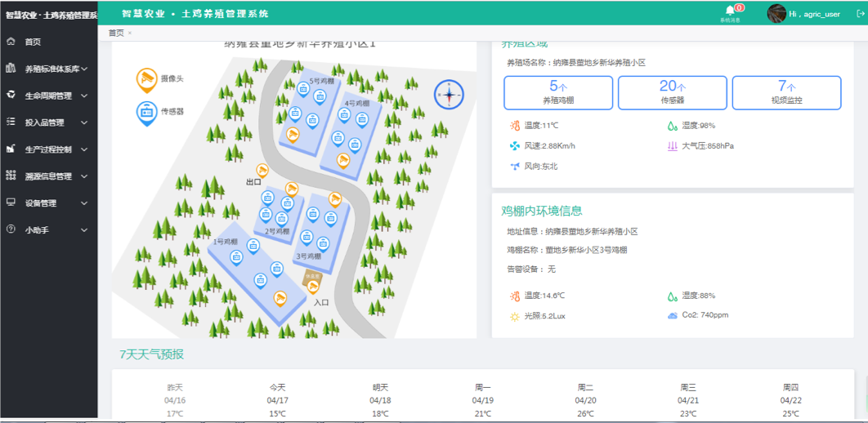Click the orange camera marker in 4号鸡棚

[343, 161]
